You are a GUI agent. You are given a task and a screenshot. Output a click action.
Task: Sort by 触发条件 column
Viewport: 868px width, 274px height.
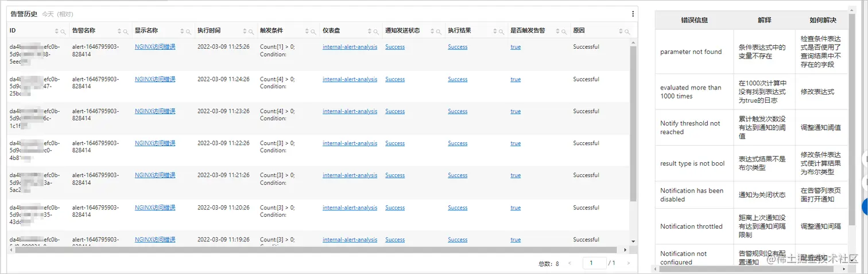307,31
